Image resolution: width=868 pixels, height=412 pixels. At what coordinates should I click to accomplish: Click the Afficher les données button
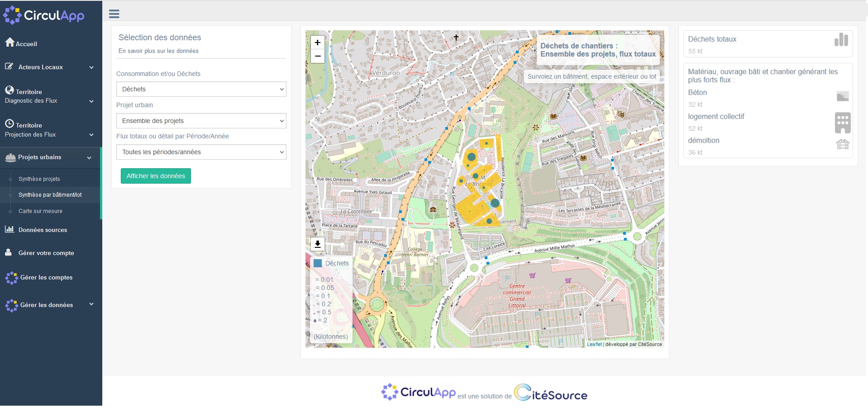click(x=156, y=176)
